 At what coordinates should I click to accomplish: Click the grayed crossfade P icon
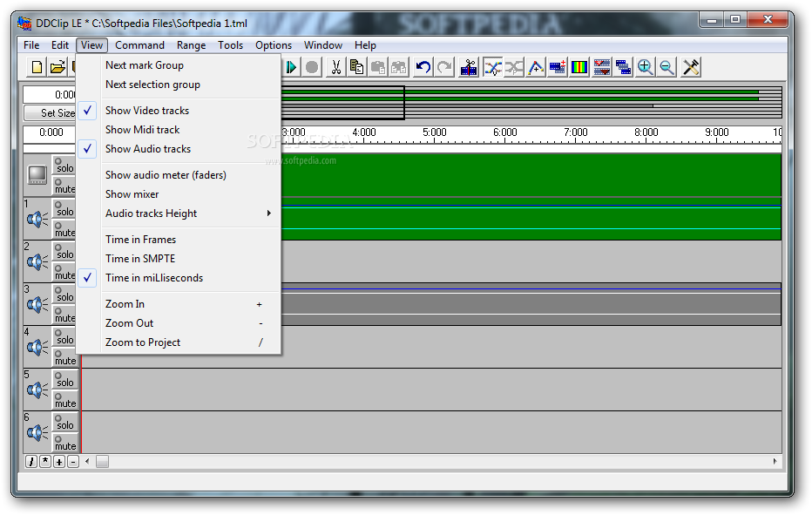pos(514,67)
